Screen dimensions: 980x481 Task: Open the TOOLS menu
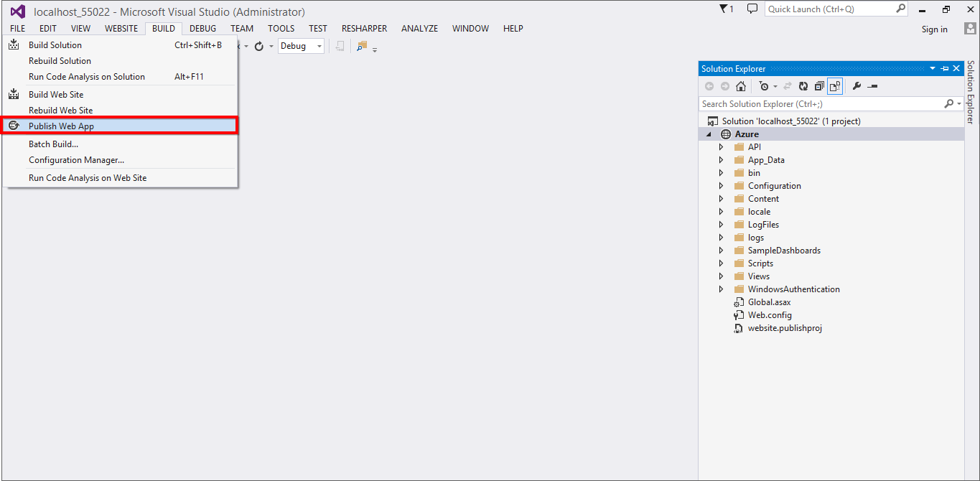[x=281, y=29]
